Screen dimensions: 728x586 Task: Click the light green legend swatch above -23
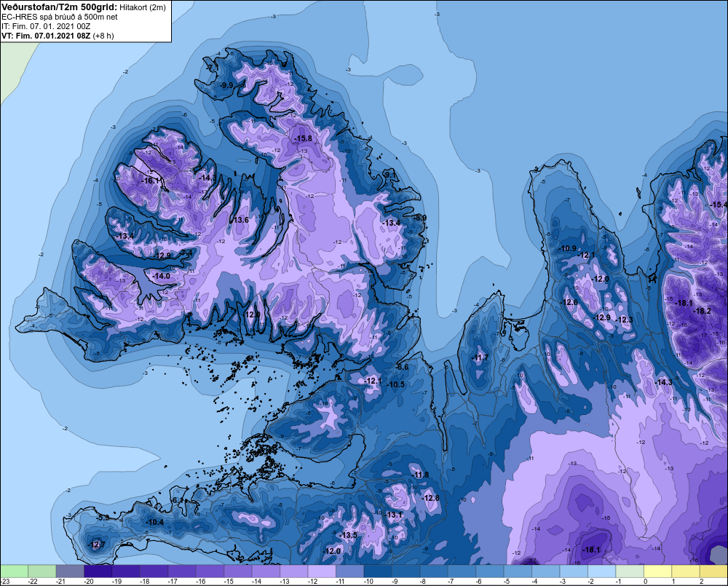(14, 571)
